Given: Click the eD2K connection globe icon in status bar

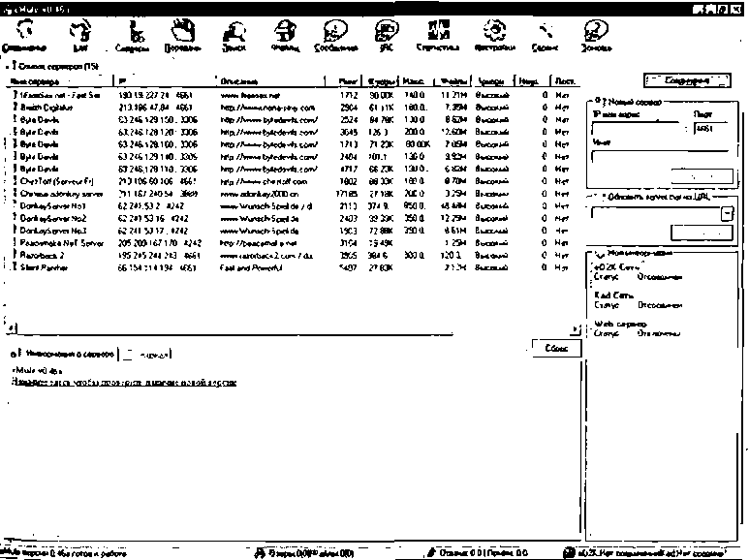Looking at the screenshot, I should point(569,553).
